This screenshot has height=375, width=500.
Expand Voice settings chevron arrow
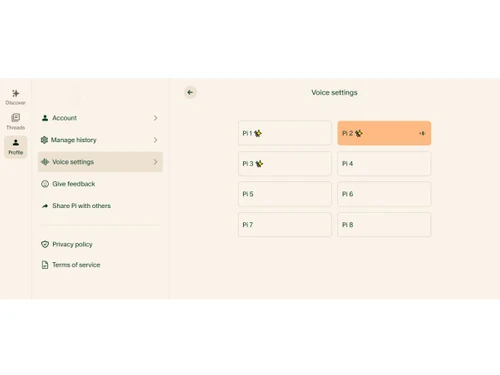click(x=155, y=162)
